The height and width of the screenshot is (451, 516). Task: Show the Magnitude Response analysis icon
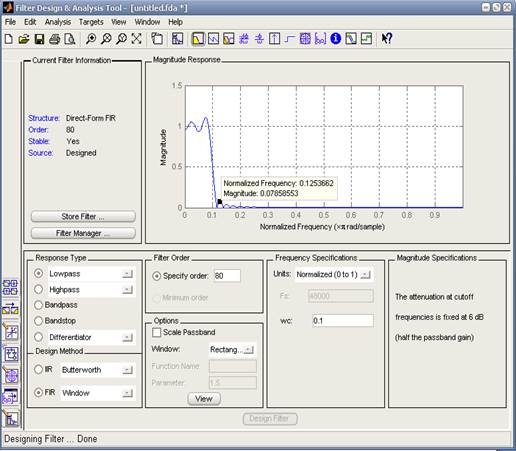pos(198,39)
